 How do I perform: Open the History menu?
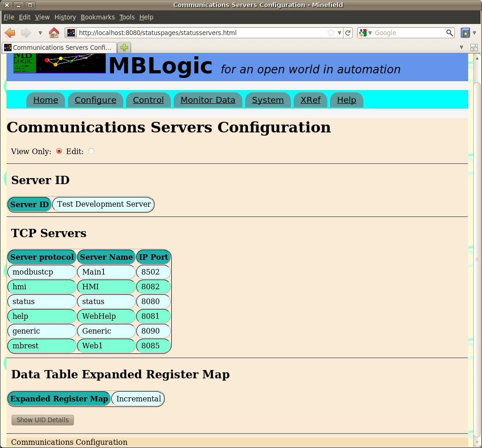[65, 17]
